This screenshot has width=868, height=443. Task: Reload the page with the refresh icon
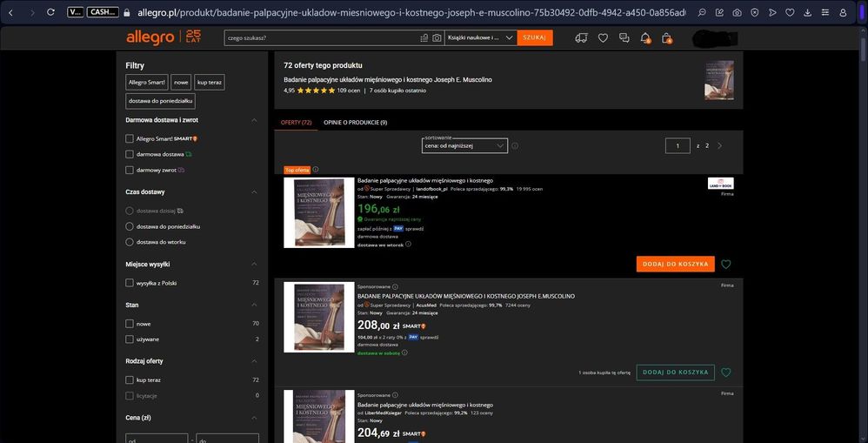[x=51, y=12]
